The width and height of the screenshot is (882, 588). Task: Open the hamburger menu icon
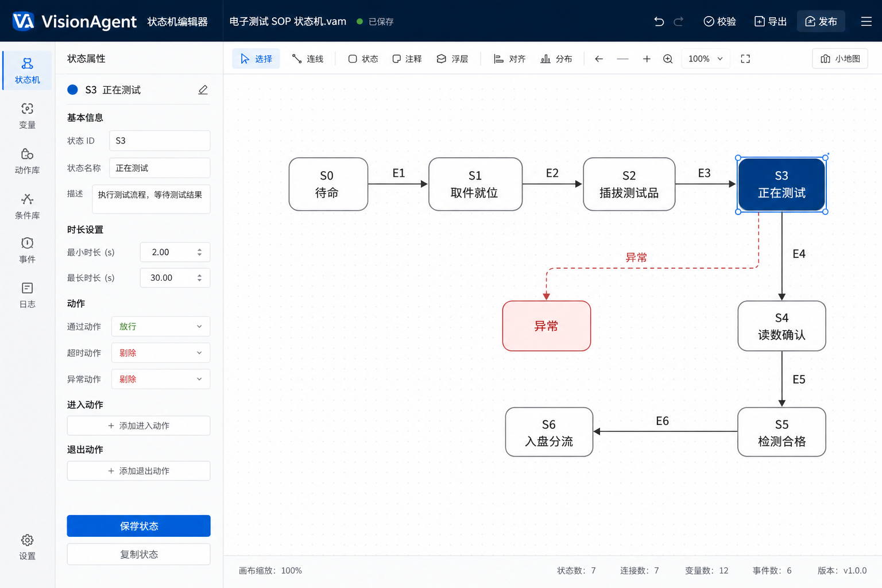[x=866, y=21]
